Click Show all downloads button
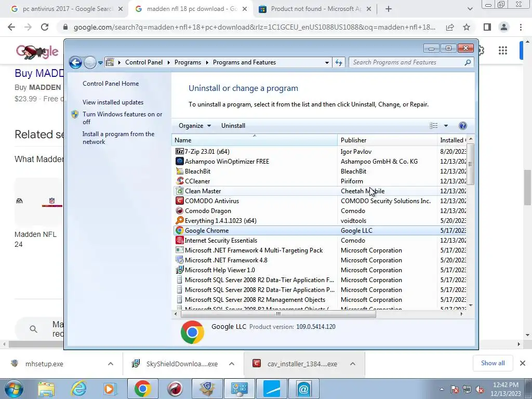Viewport: 532px width, 399px height. tap(493, 363)
